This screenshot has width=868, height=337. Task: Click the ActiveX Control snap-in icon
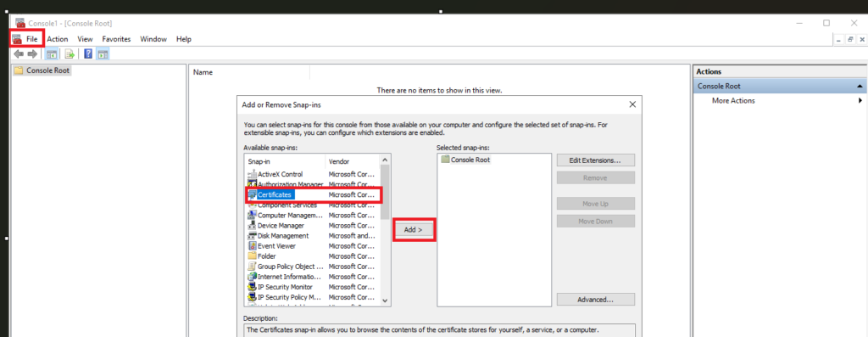click(252, 174)
